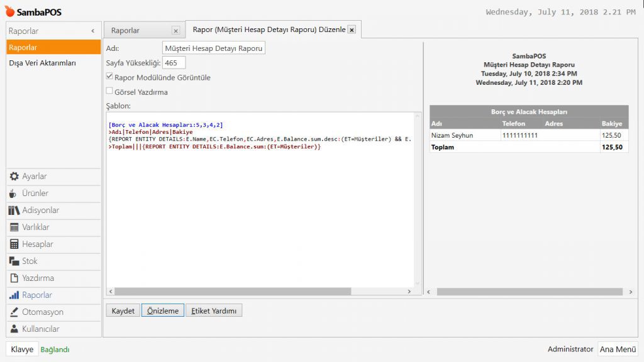The image size is (644, 362).
Task: Switch to the Raporlar tab
Action: 126,30
